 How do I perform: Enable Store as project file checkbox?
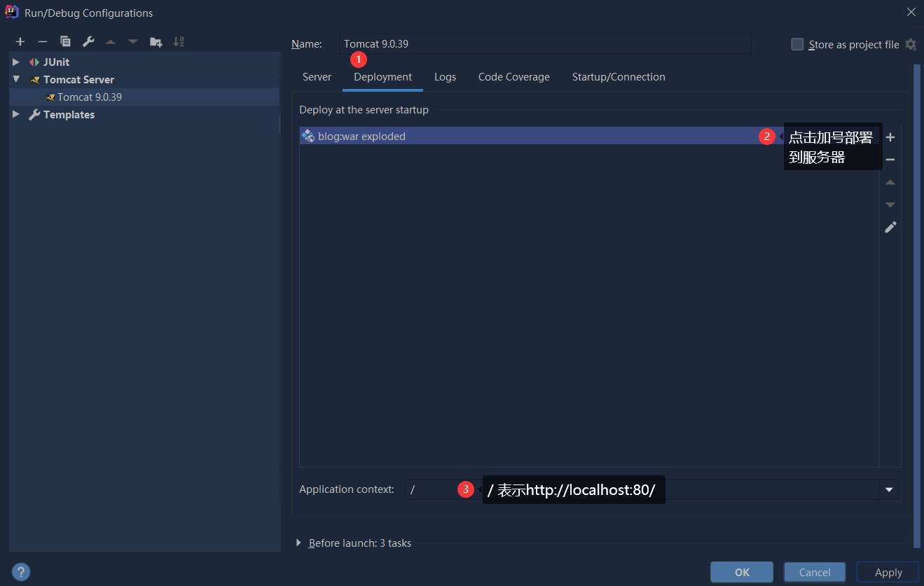click(x=797, y=44)
